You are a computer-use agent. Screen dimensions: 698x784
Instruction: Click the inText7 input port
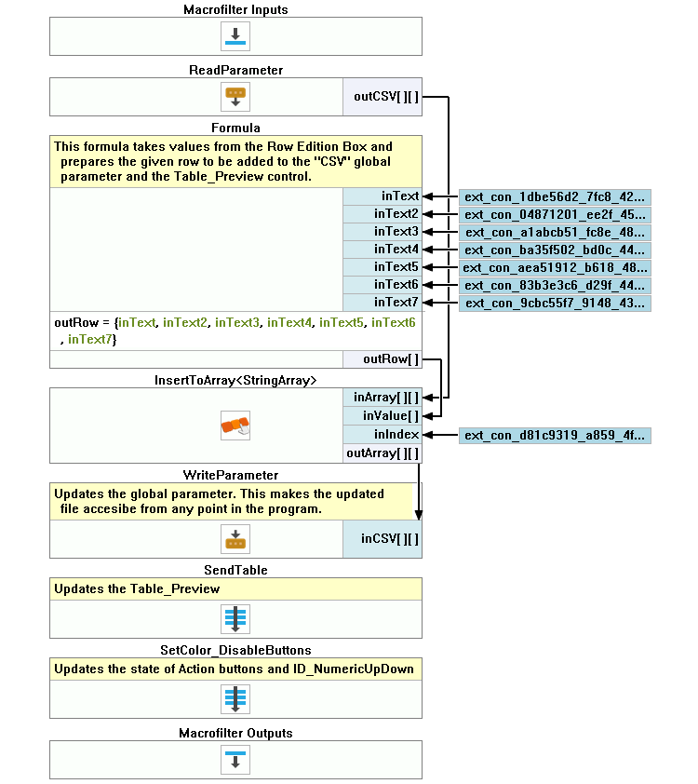pos(383,303)
